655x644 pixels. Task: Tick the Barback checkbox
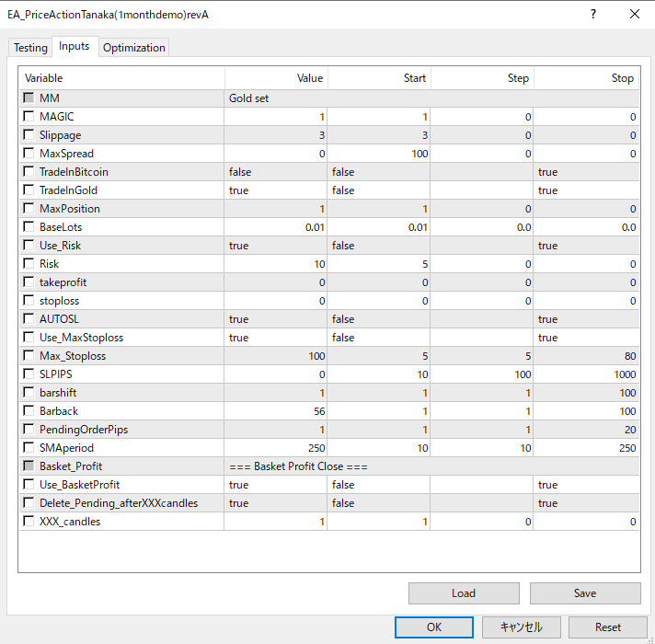tap(29, 410)
